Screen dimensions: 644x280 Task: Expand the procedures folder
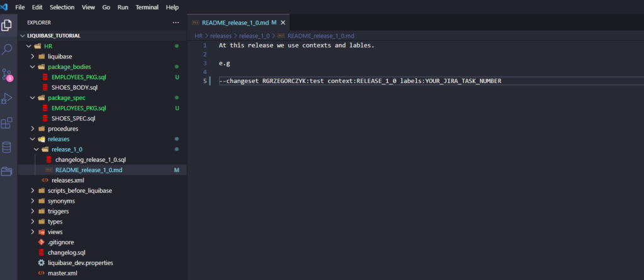102,129
